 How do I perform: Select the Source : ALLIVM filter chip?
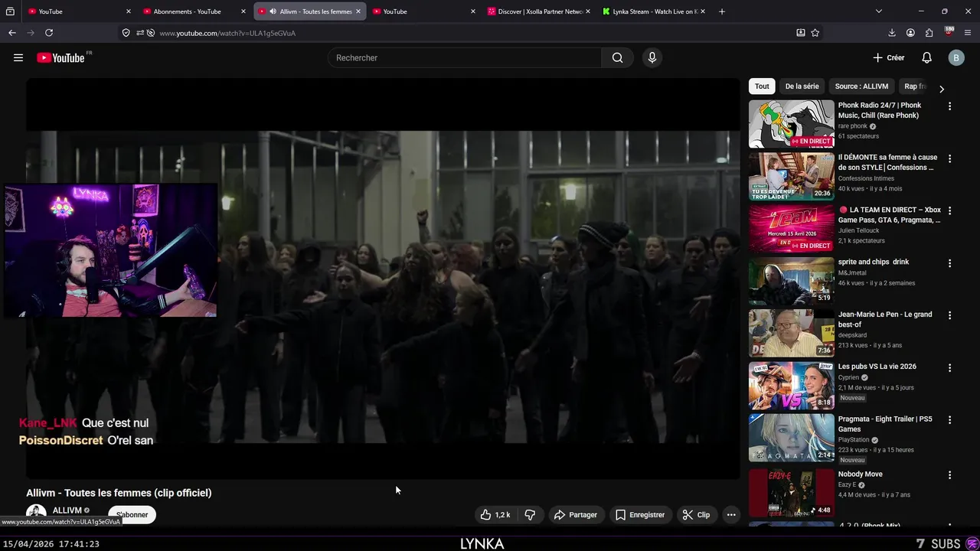point(861,86)
